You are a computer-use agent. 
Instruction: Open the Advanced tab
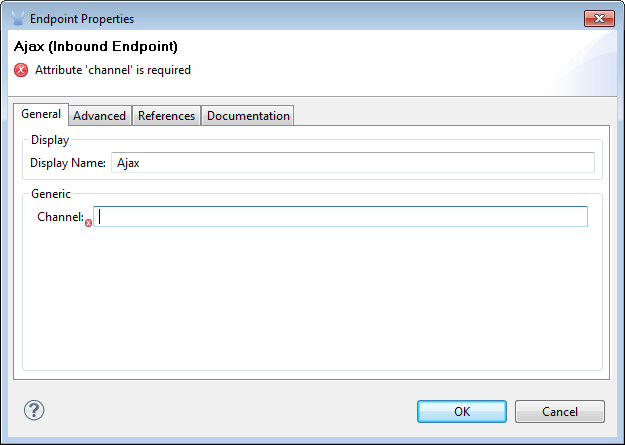pos(100,116)
